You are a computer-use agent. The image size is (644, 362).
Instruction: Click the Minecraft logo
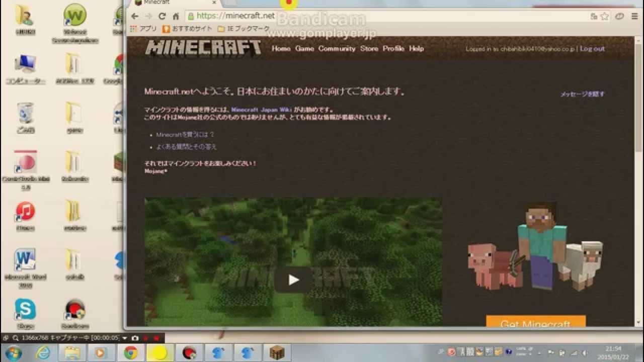(203, 48)
